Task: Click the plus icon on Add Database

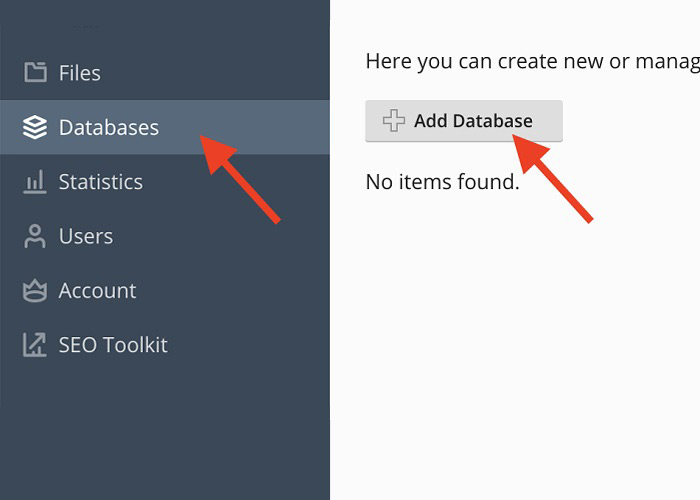Action: (x=394, y=122)
